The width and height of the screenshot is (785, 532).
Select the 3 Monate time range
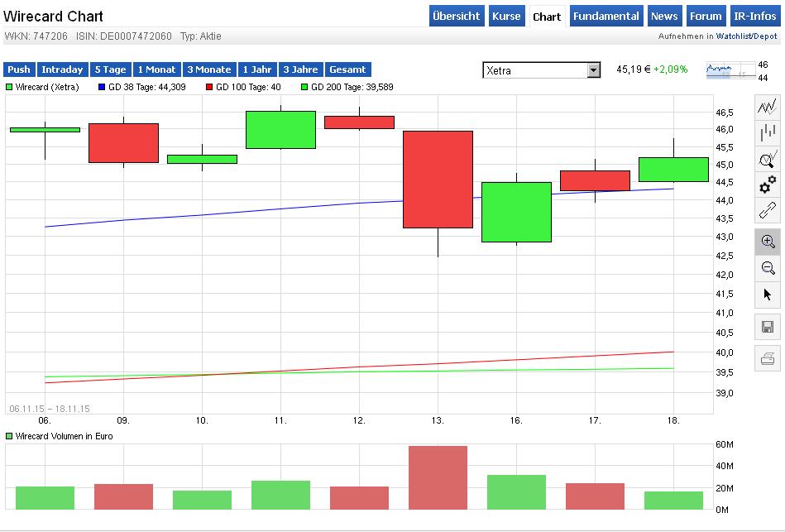pyautogui.click(x=209, y=69)
